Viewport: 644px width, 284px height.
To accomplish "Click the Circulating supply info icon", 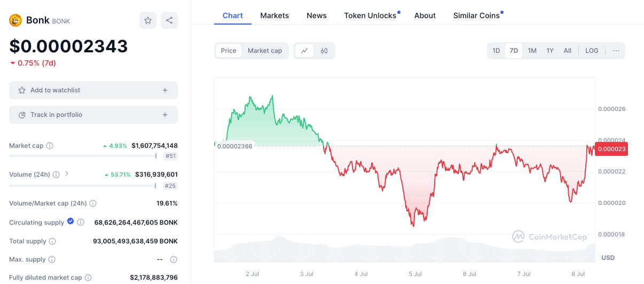I will [81, 222].
